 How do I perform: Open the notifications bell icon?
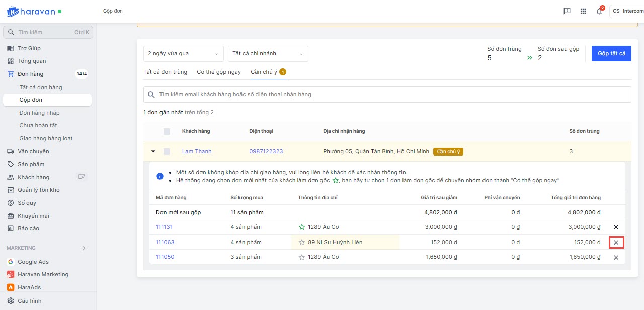click(599, 11)
